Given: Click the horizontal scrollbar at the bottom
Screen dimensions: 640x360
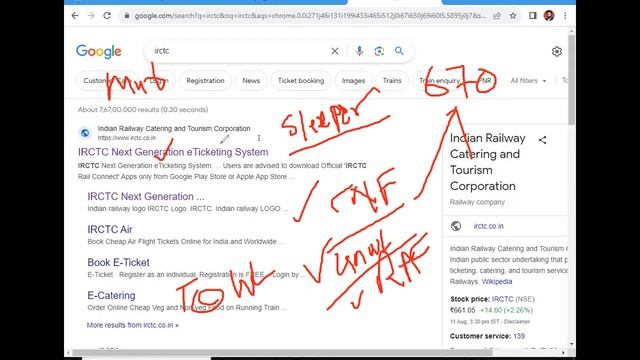Looking at the screenshot, I should pos(282,352).
